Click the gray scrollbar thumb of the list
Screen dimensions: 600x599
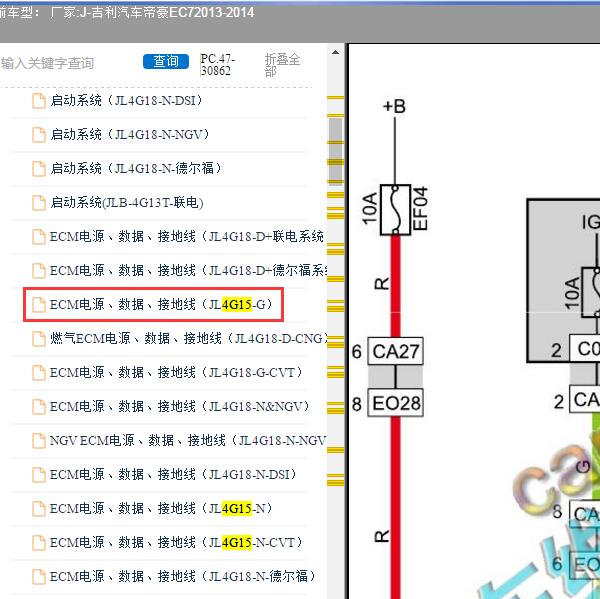pyautogui.click(x=335, y=151)
